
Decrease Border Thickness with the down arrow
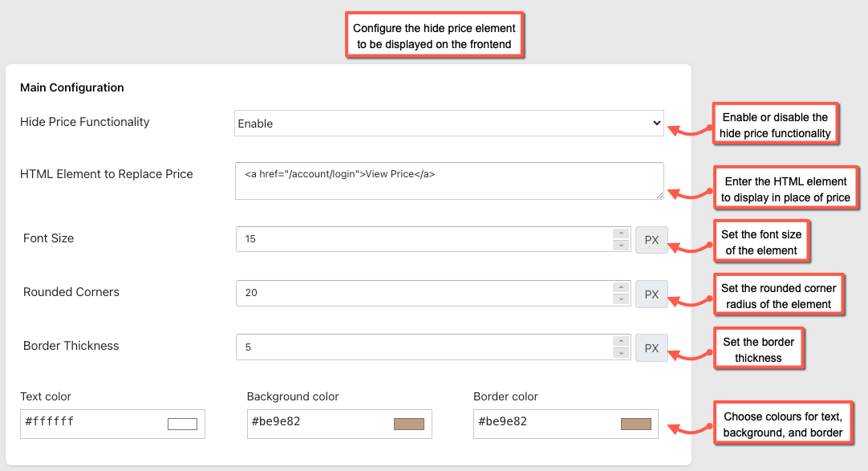point(621,352)
